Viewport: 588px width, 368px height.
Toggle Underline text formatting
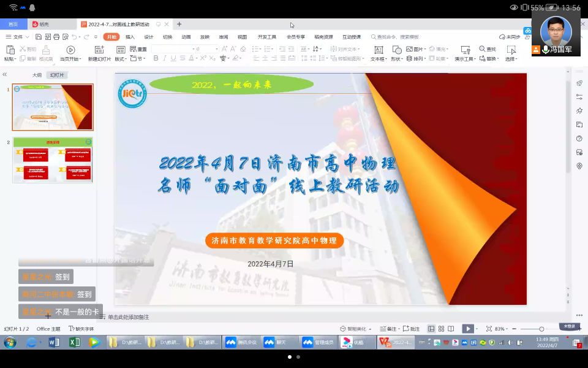(x=174, y=58)
